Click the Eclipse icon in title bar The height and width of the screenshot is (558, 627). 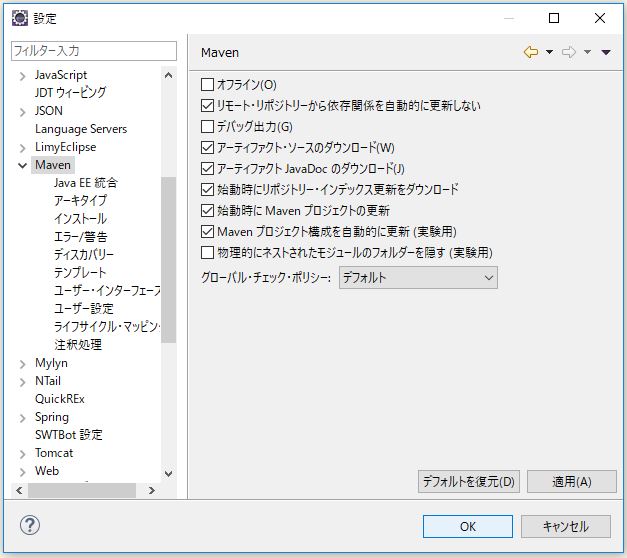(x=20, y=18)
